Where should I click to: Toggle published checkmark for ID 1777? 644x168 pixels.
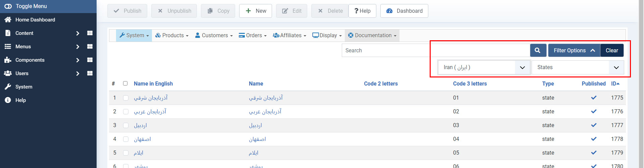tap(594, 125)
